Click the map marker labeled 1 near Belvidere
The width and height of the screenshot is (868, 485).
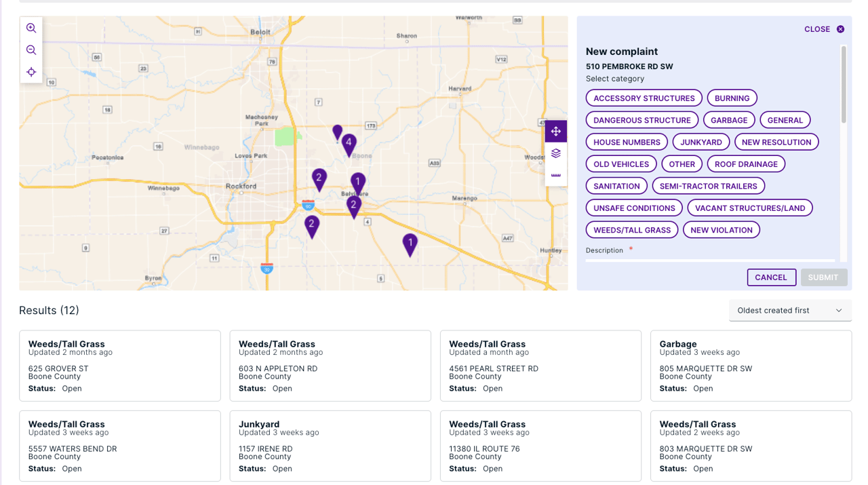click(x=358, y=180)
